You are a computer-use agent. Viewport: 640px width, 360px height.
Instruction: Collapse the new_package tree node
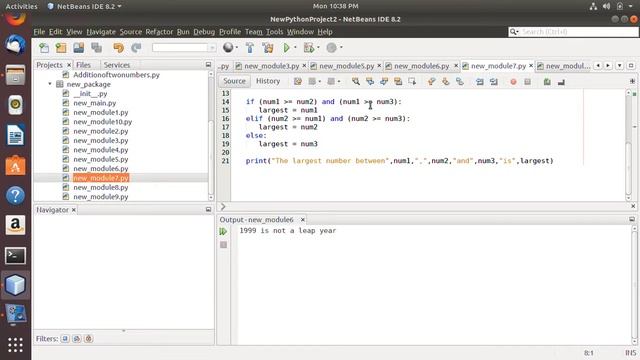(x=50, y=84)
